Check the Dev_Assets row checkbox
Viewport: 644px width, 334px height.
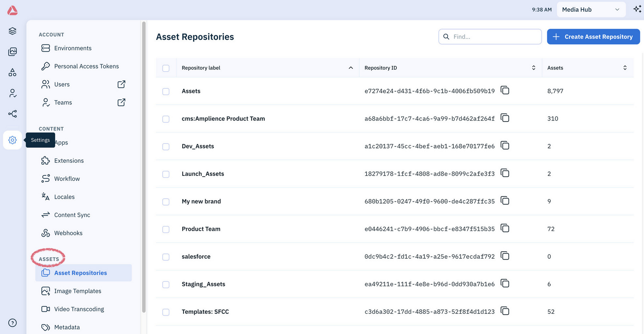point(166,147)
